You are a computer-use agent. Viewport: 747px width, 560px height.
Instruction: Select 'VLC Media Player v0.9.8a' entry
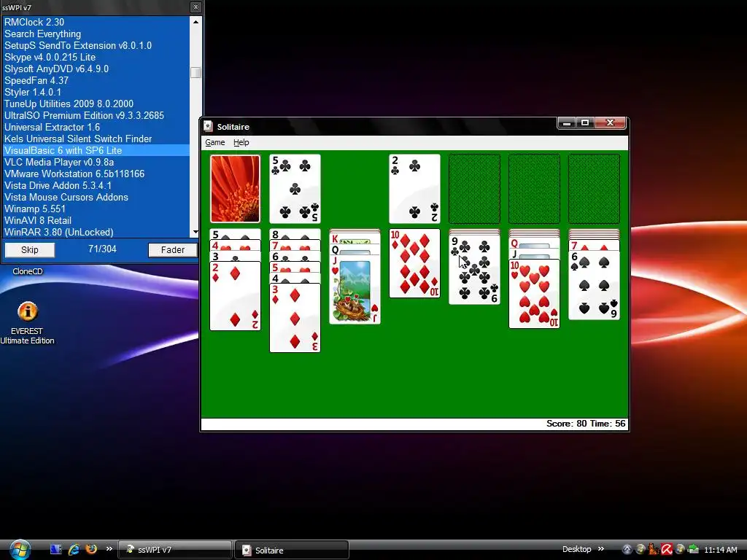(96, 162)
